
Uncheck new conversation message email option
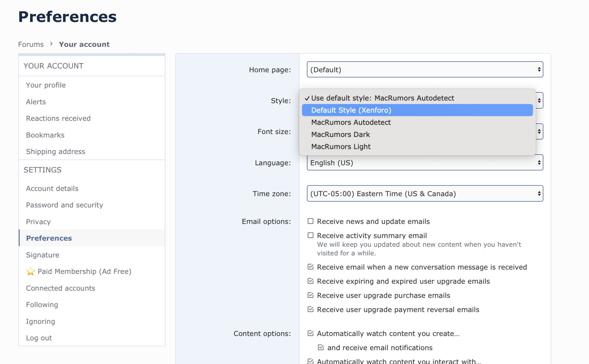point(310,267)
